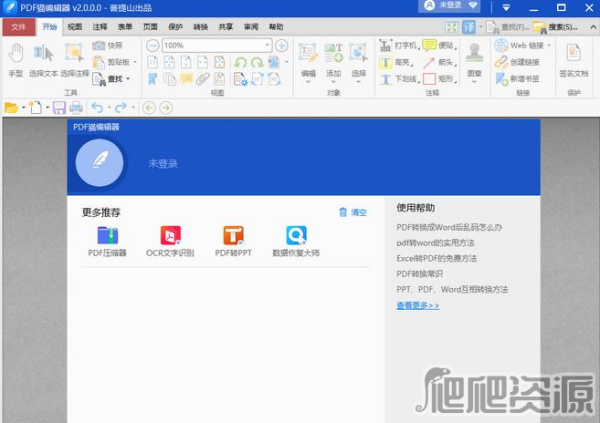
Task: Add a Sticky Note (便贴)
Action: pyautogui.click(x=440, y=46)
